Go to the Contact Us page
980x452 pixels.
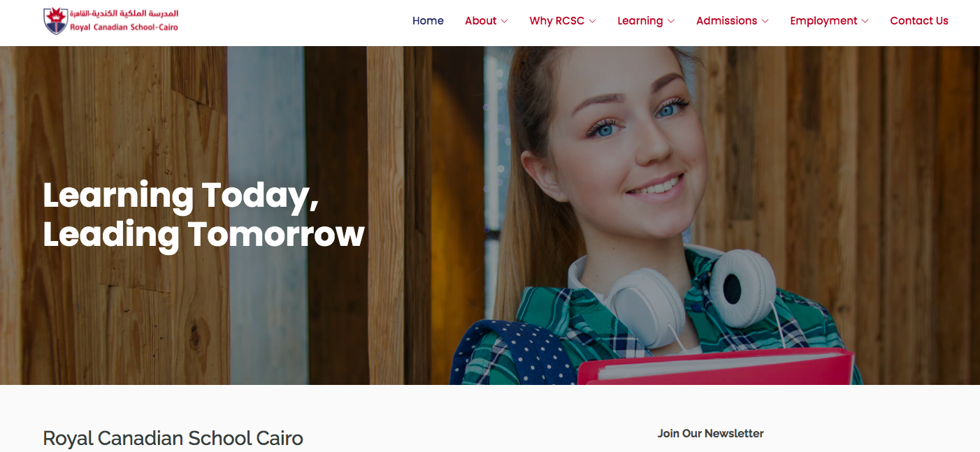coord(919,21)
